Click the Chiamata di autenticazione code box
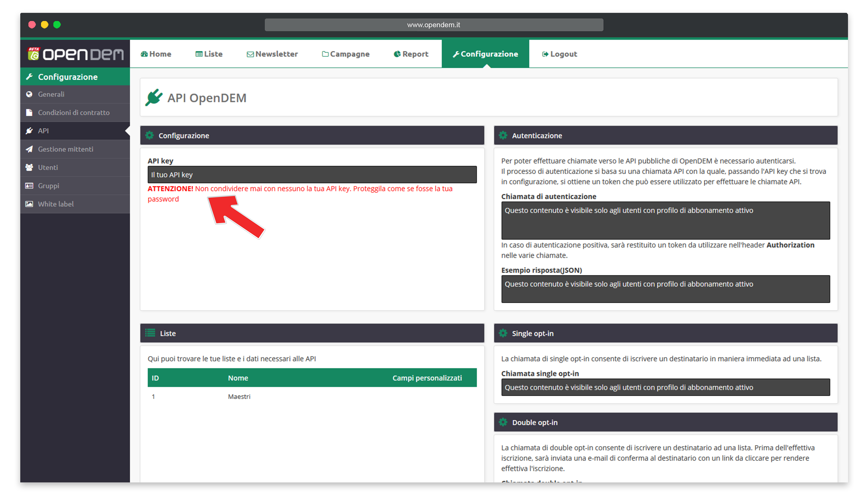This screenshot has width=868, height=498. (x=666, y=220)
